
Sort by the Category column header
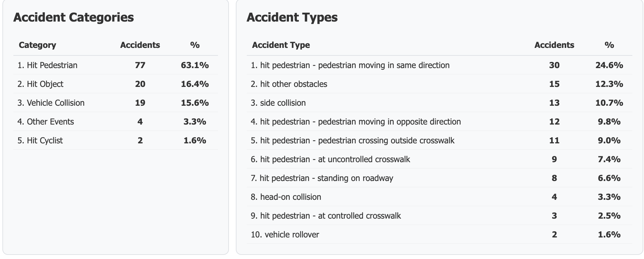pyautogui.click(x=37, y=45)
